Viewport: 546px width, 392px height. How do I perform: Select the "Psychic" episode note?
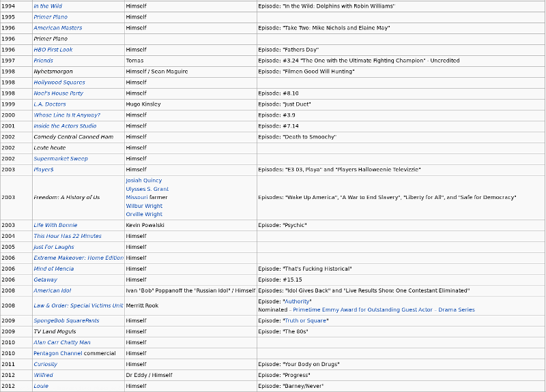click(x=283, y=225)
